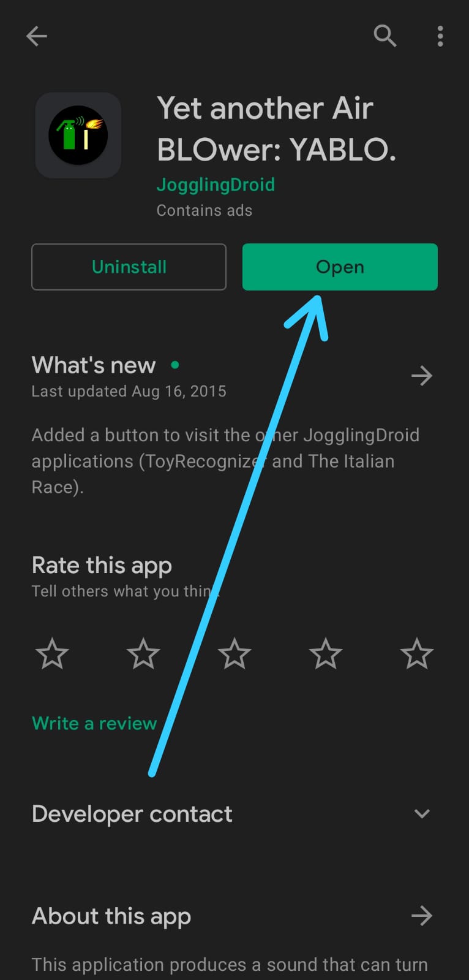Viewport: 469px width, 980px height.
Task: Tap the app title text
Action: (277, 128)
